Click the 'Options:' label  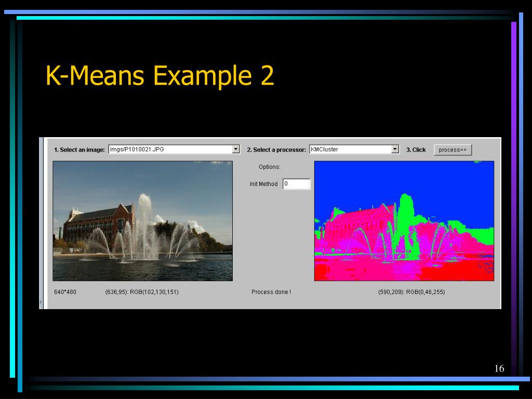click(270, 167)
